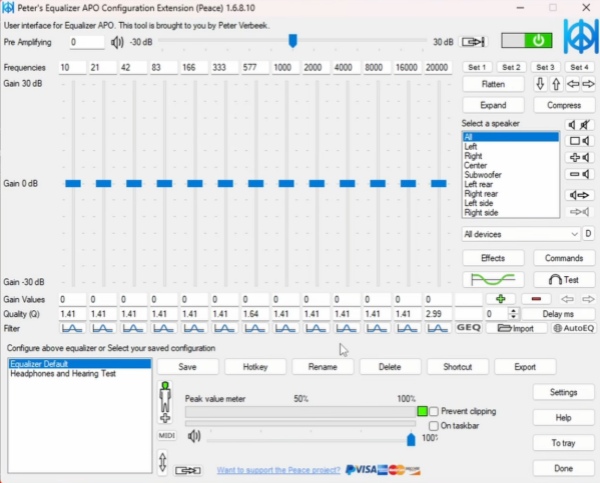Click the Flatten button
Screen dimensions: 600x483
(x=493, y=84)
